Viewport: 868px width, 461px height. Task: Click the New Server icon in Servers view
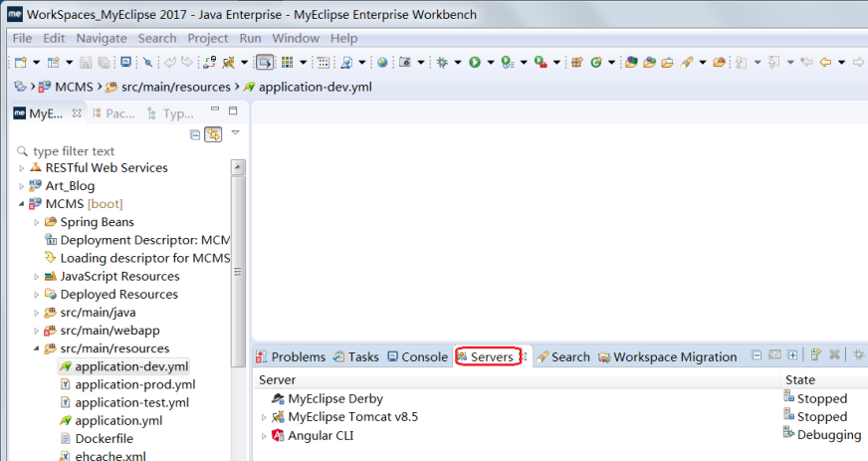click(x=815, y=354)
